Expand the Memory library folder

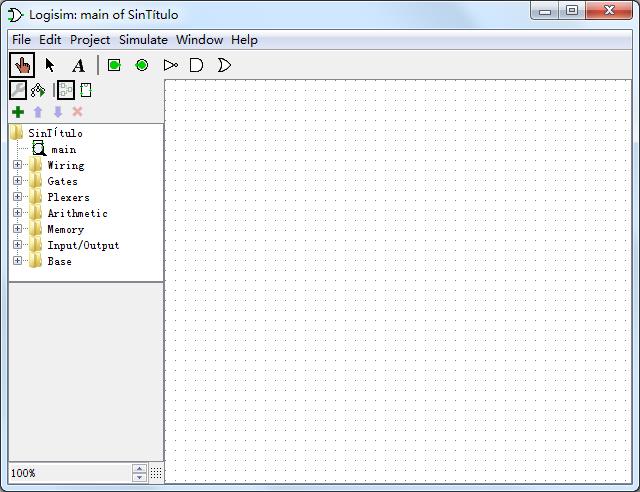[17, 229]
